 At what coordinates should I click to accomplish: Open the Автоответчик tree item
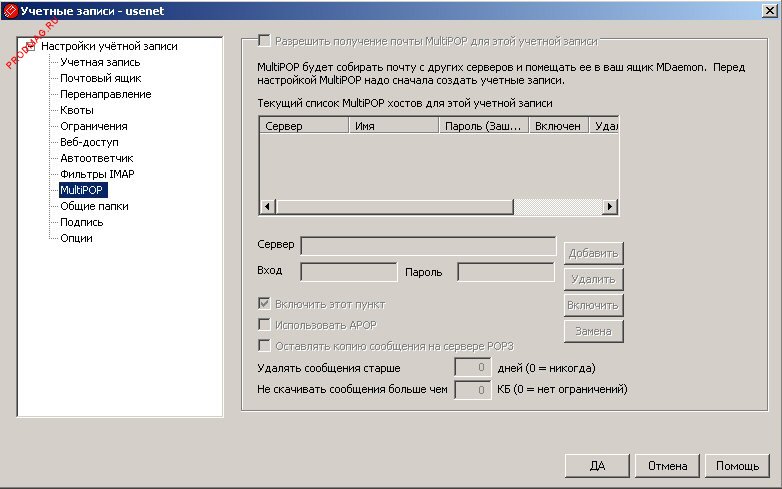coord(96,158)
